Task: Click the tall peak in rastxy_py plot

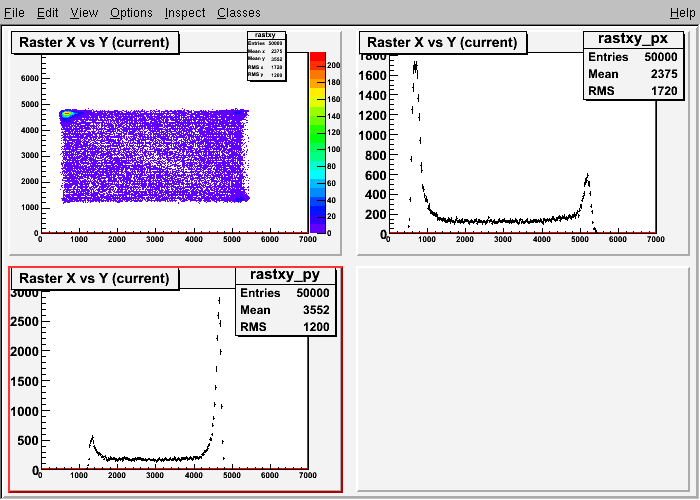Action: pos(219,301)
